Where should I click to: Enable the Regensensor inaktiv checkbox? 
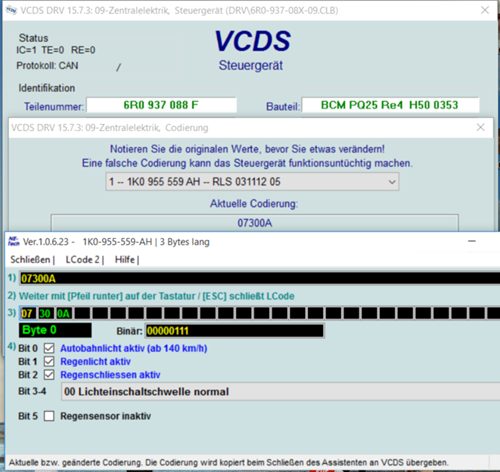point(49,416)
